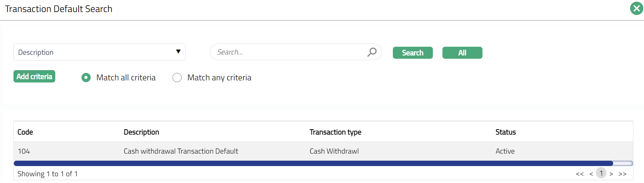Image resolution: width=644 pixels, height=183 pixels.
Task: Close the Transaction Default Search dialog
Action: tap(636, 8)
